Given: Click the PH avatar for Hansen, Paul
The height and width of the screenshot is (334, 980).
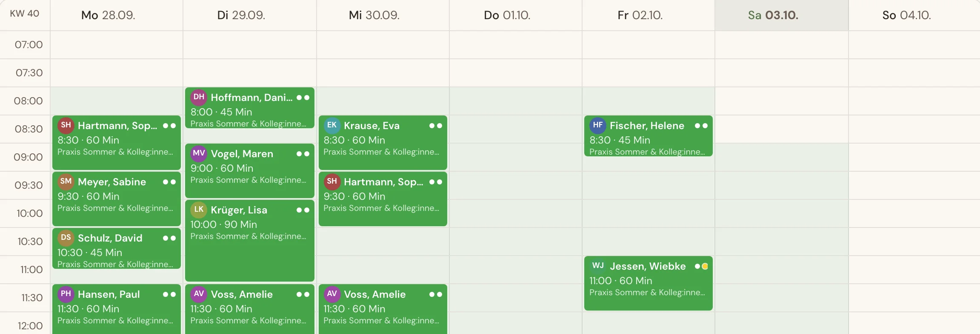Looking at the screenshot, I should click(66, 294).
